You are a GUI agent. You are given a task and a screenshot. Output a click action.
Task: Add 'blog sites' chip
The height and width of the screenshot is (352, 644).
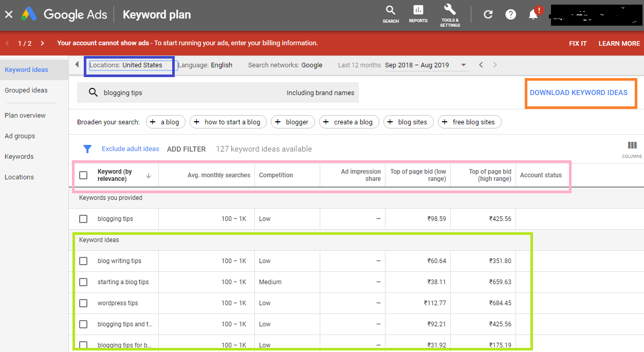(409, 122)
